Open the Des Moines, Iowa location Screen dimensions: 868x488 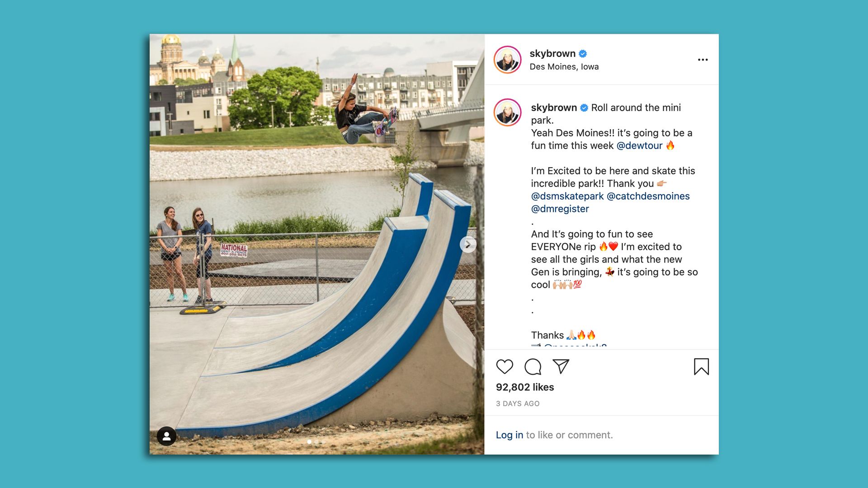pyautogui.click(x=564, y=67)
